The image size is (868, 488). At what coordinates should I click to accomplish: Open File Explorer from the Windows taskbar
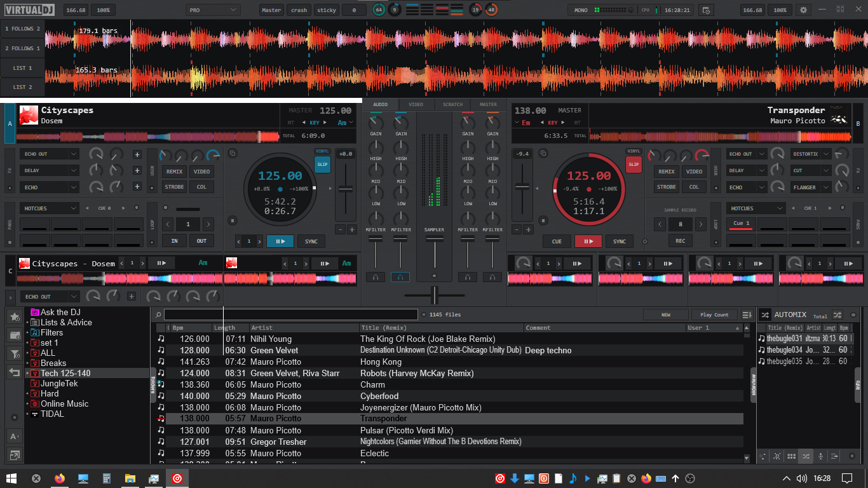click(130, 478)
